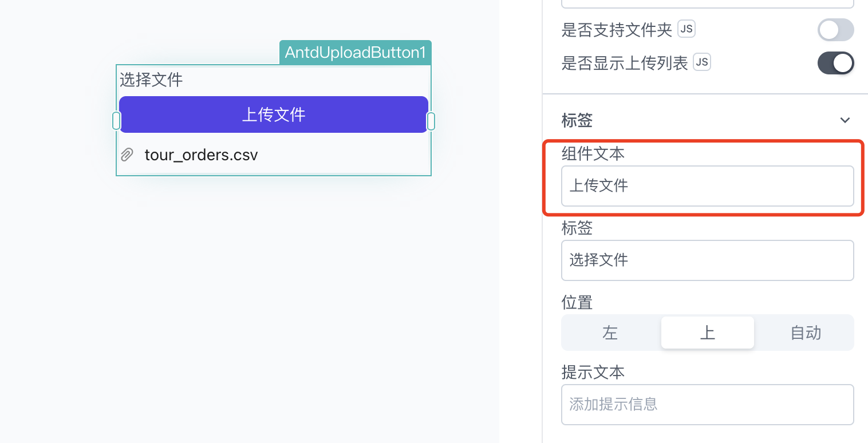Enable the 是否支持文件夹 toggle

point(835,30)
